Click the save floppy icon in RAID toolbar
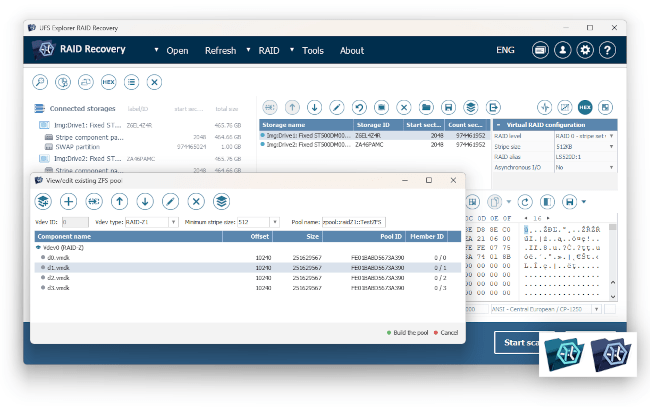This screenshot has width=650, height=407. pyautogui.click(x=449, y=106)
